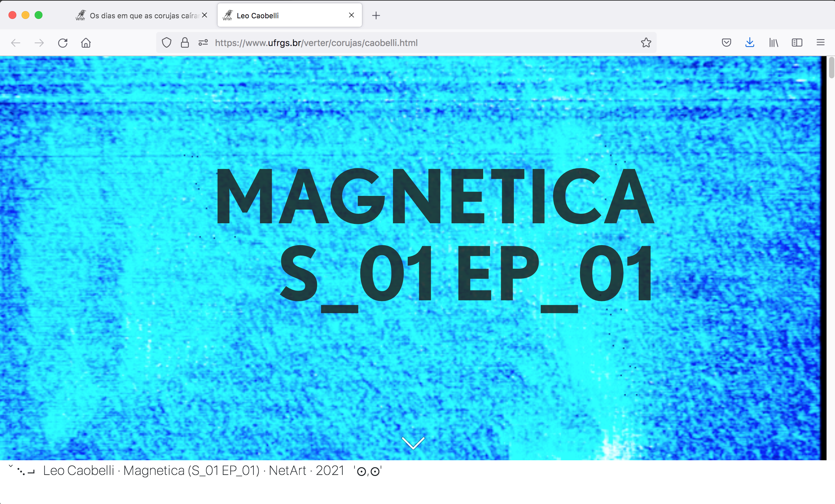Image resolution: width=835 pixels, height=504 pixels.
Task: Open tracking protection shield icon
Action: click(x=166, y=43)
